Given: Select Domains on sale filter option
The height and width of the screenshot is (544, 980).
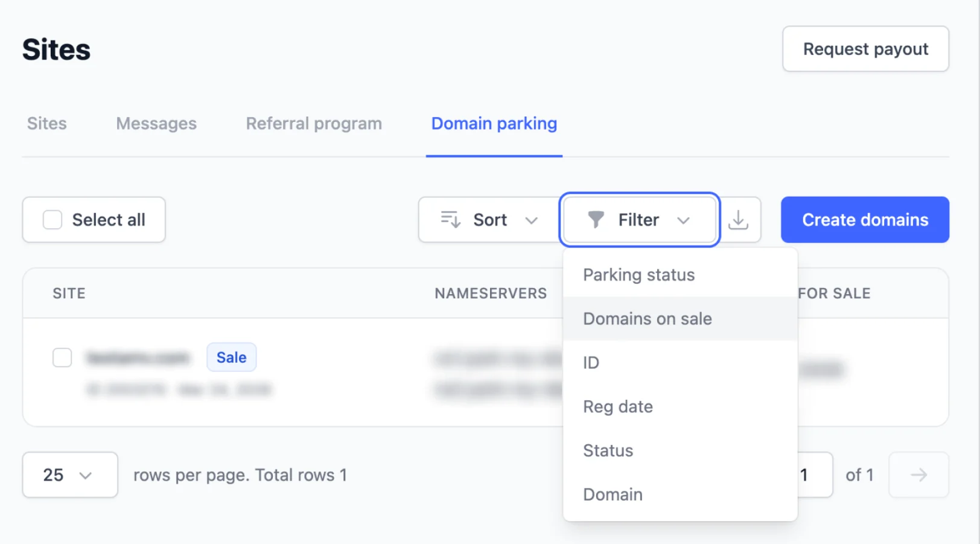Looking at the screenshot, I should 647,319.
